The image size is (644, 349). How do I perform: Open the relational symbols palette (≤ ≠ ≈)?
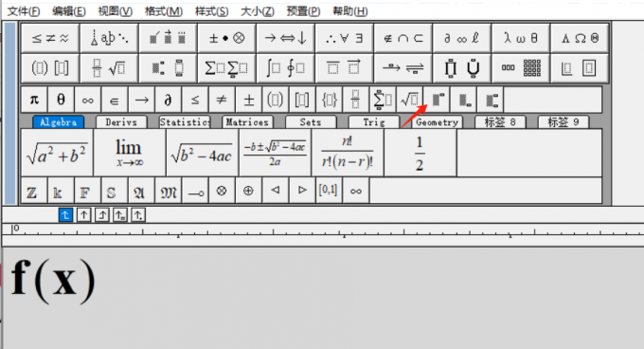50,38
